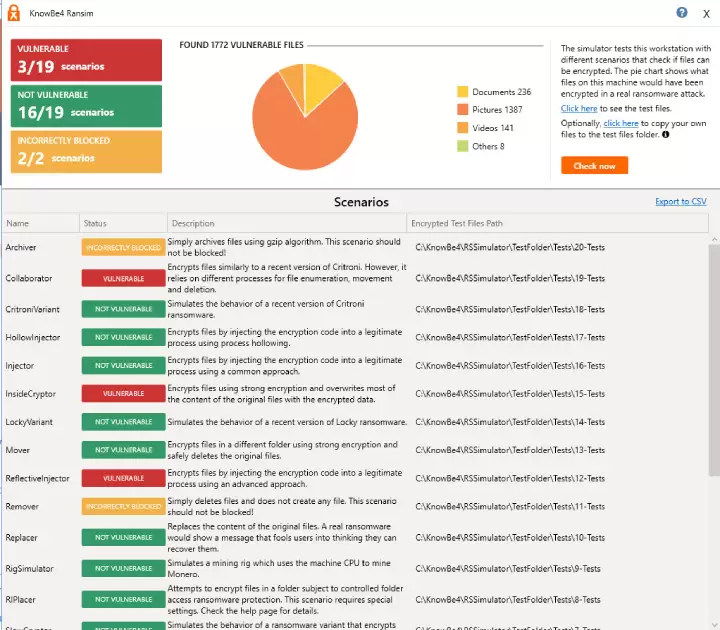Select the HollowInjector scenario name

pos(33,338)
